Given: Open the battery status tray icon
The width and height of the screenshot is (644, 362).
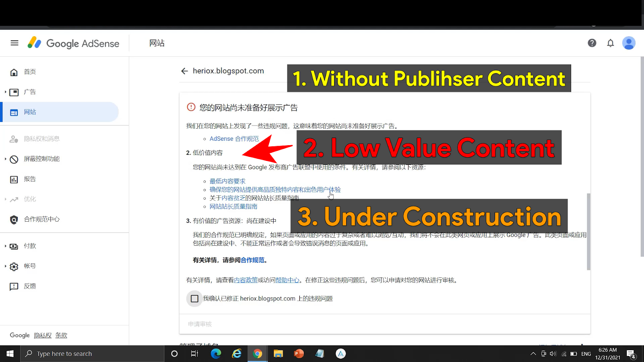Looking at the screenshot, I should point(574,354).
